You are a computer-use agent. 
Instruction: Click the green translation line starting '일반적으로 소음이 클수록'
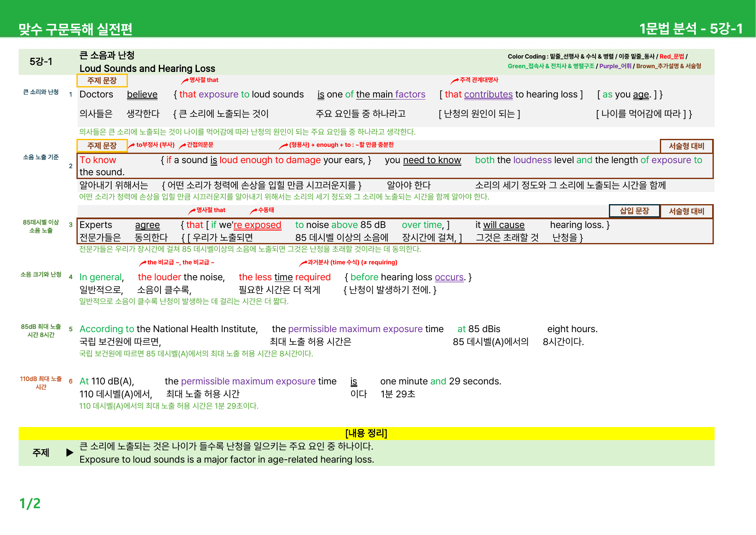[184, 302]
